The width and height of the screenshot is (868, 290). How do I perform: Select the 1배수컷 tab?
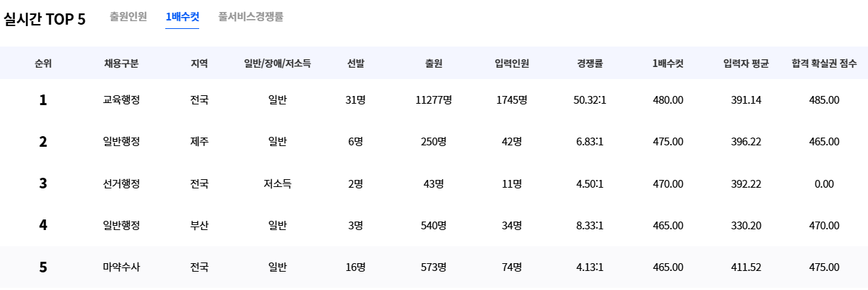[x=182, y=17]
